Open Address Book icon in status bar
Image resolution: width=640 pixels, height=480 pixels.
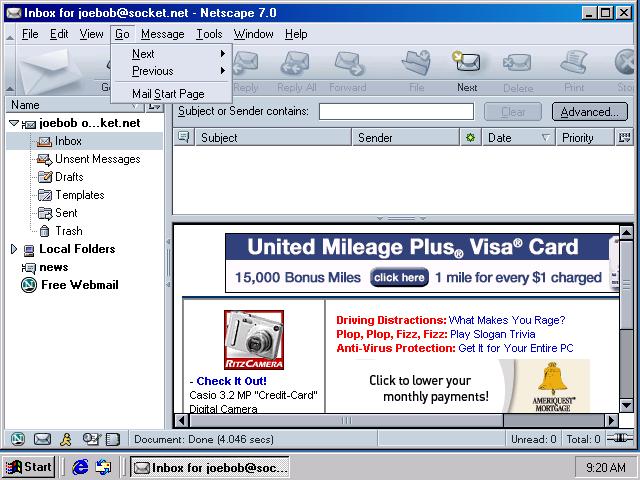(113, 439)
